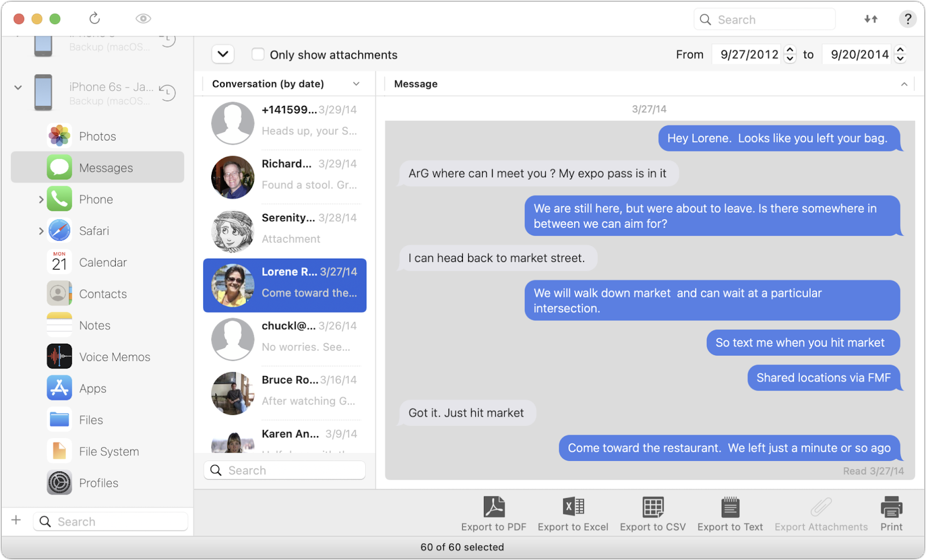Click the Print button
This screenshot has height=560, width=926.
coord(891,514)
